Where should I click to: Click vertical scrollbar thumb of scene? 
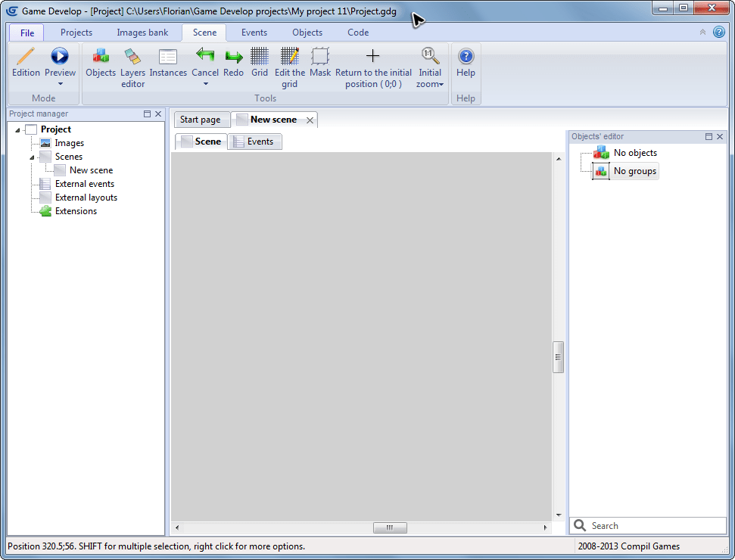(x=558, y=357)
